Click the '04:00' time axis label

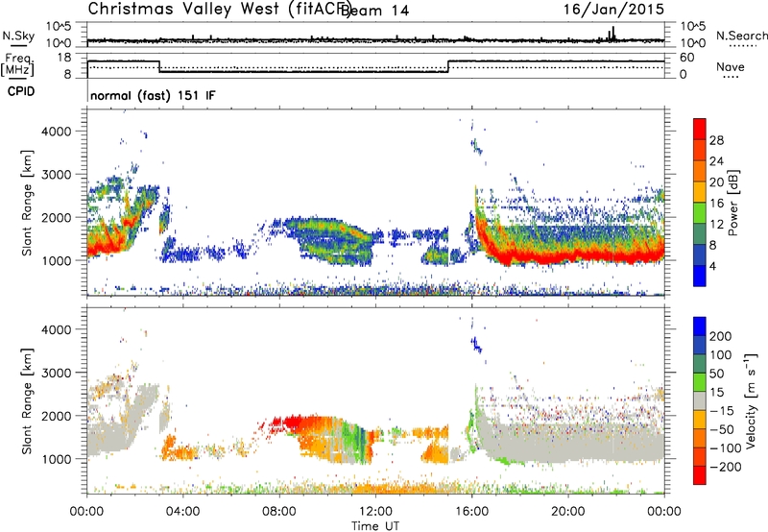pos(182,512)
